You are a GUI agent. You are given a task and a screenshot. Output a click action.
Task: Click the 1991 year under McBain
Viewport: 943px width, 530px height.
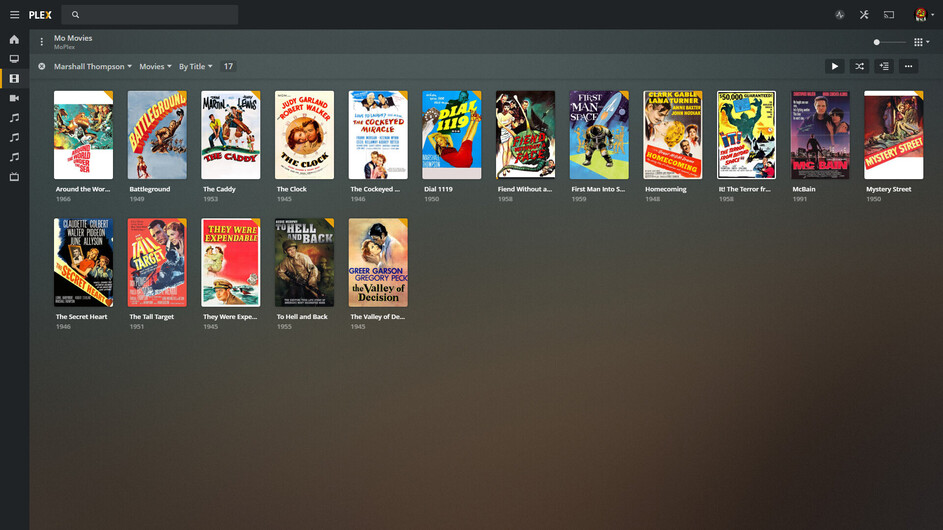[800, 199]
